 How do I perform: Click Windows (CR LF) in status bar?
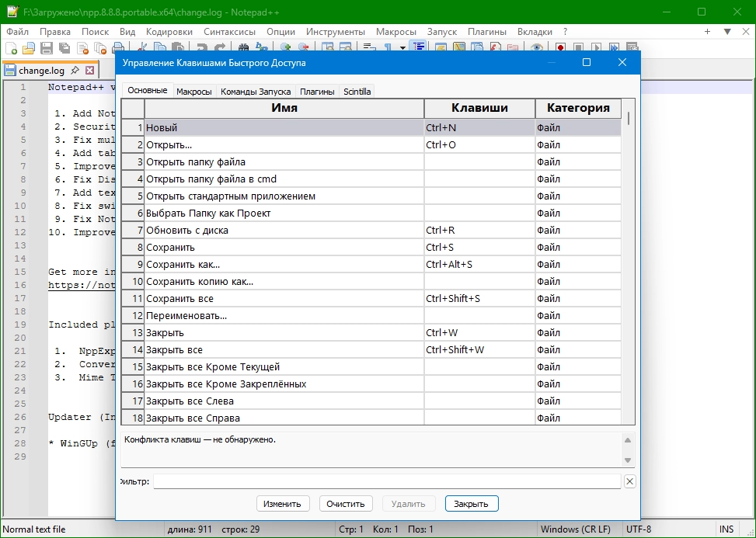[x=576, y=529]
